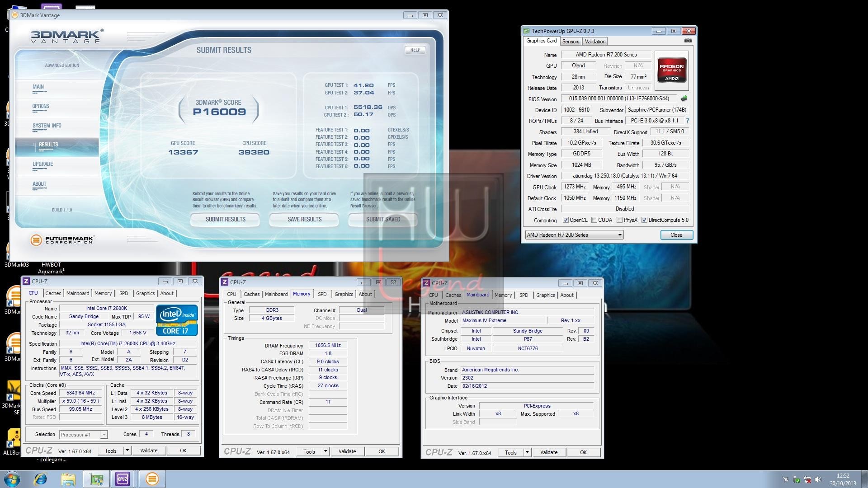Click the CPU-Z Mainboard window title icon
This screenshot has height=488, width=868.
pyautogui.click(x=426, y=283)
